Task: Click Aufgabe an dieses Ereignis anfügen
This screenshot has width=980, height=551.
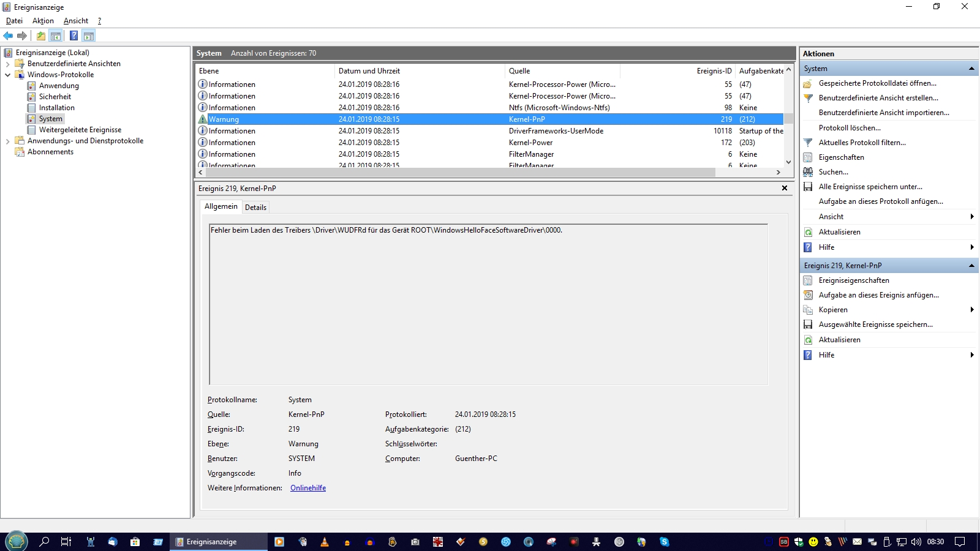Action: pos(878,295)
